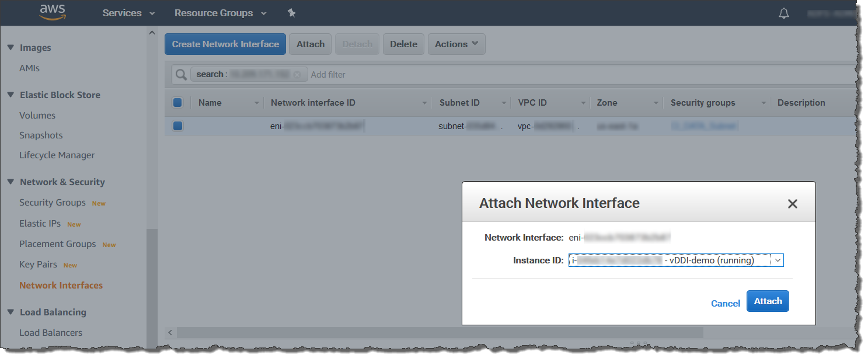The width and height of the screenshot is (868, 358).
Task: Click Create Network Interface button
Action: (x=225, y=44)
